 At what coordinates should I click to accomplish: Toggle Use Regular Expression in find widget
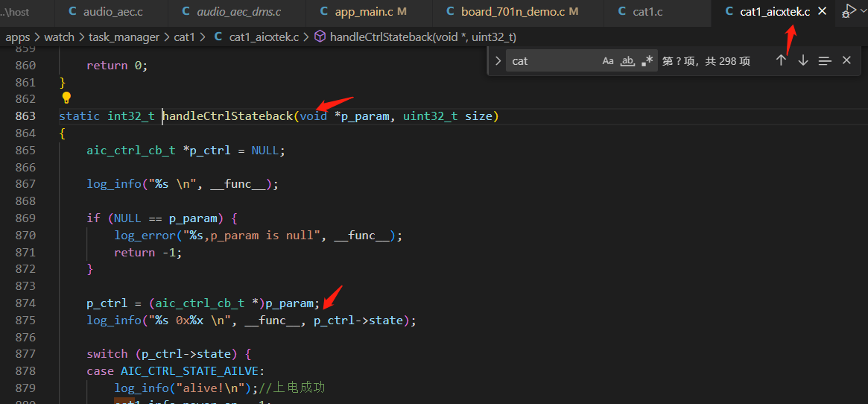click(x=647, y=61)
